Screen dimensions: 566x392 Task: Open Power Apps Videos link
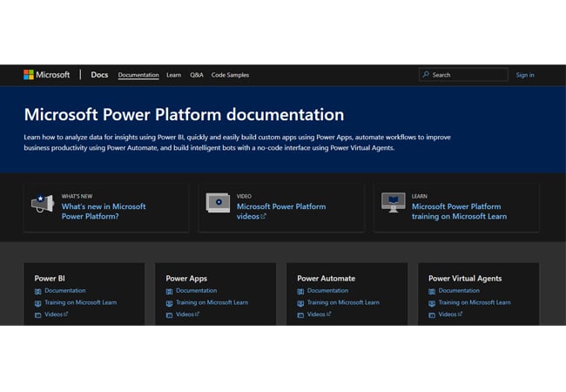click(x=187, y=314)
